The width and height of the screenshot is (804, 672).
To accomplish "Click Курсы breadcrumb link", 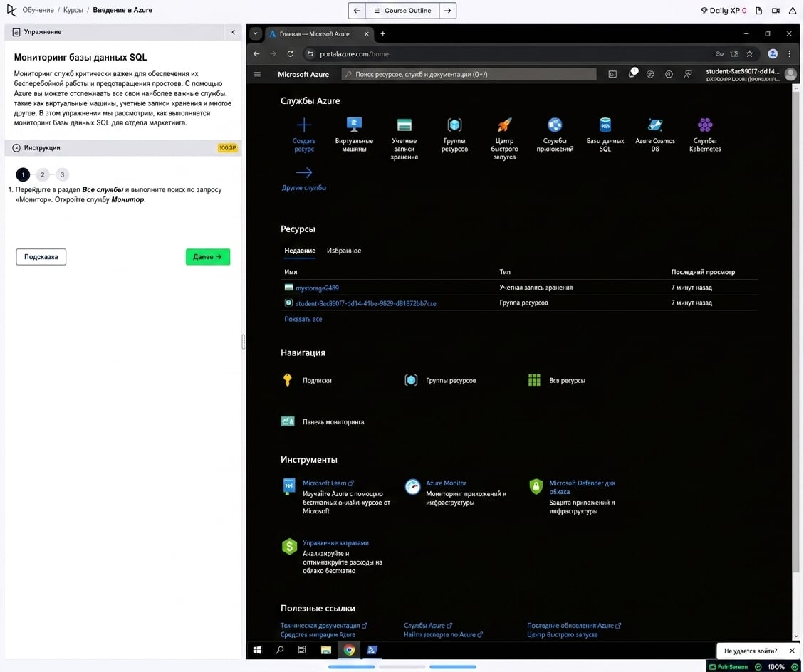I will pyautogui.click(x=73, y=10).
